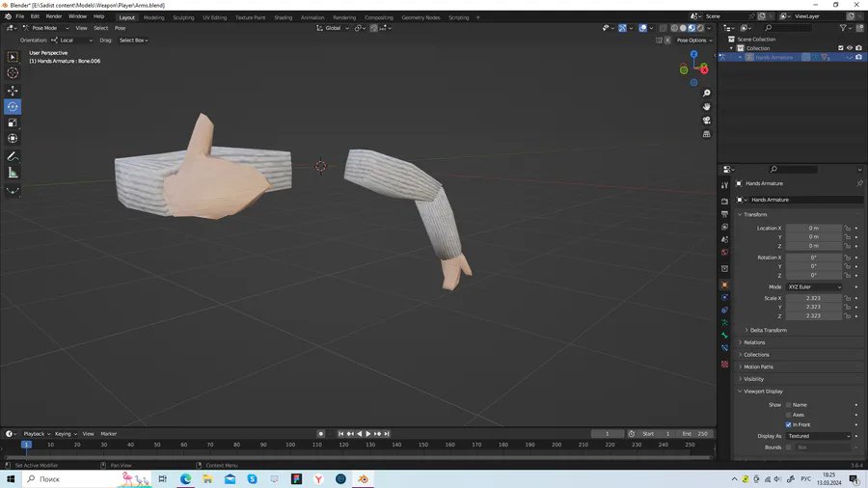Screen dimensions: 868x488
Task: Click viewport zoom magnifier icon
Action: [x=706, y=93]
